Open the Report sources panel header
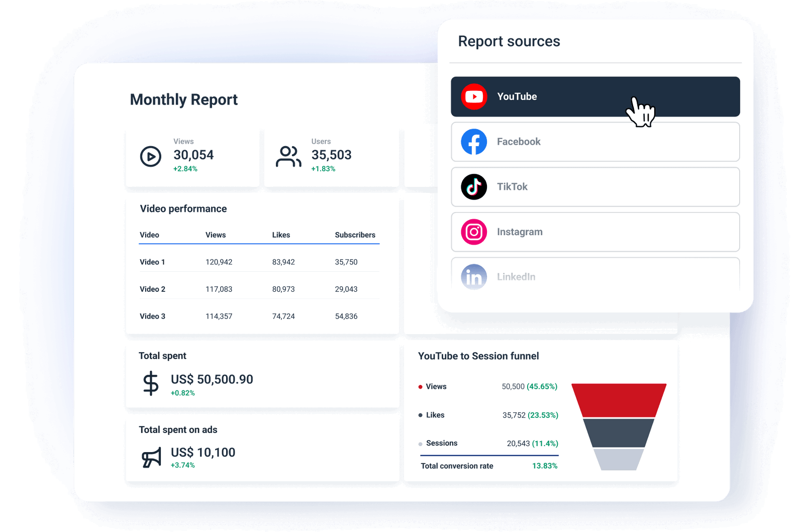804x532 pixels. [509, 41]
